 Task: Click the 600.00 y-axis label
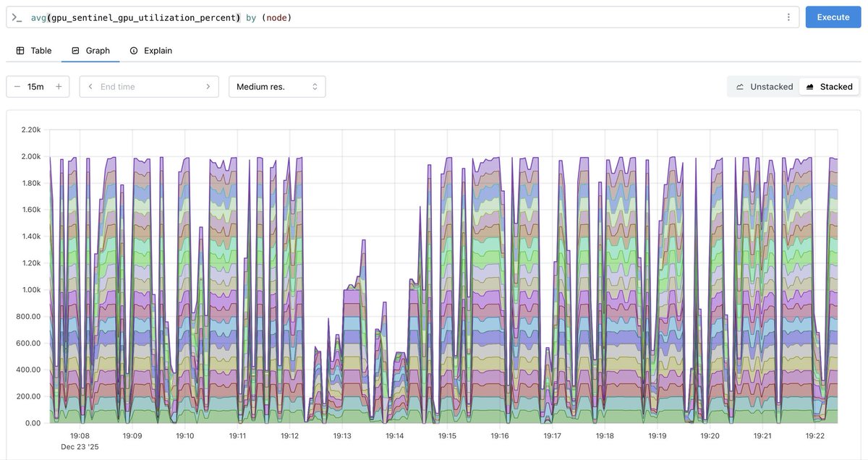[29, 343]
